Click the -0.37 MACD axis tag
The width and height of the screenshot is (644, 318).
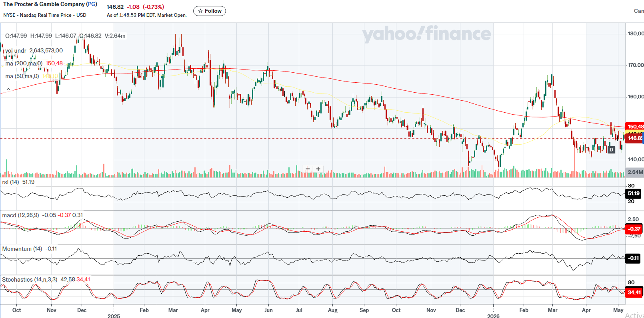point(634,229)
